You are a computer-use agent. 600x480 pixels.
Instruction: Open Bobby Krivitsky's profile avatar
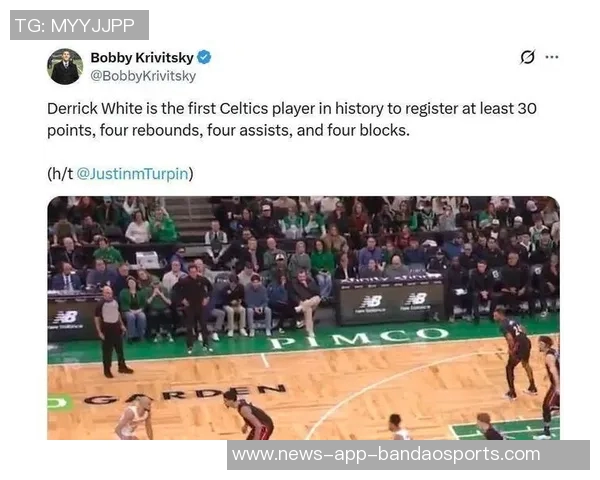coord(65,67)
